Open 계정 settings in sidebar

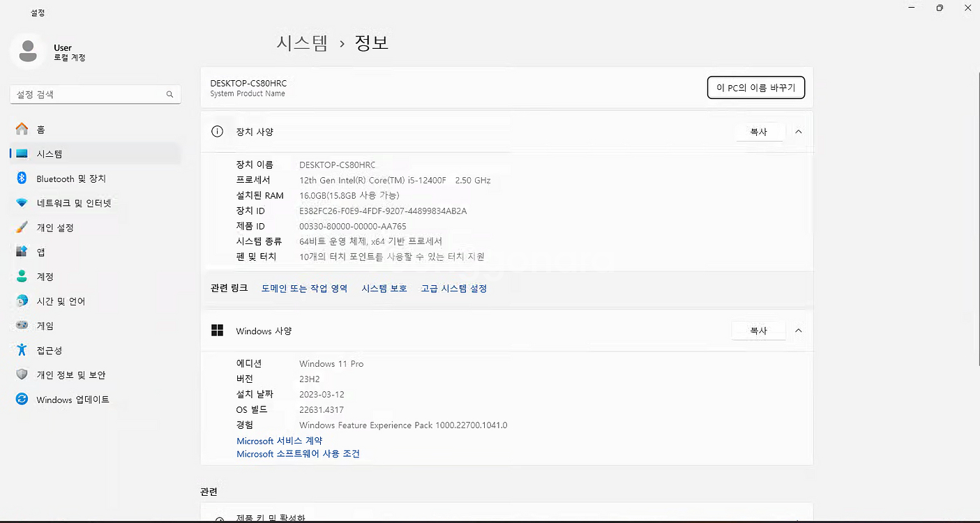[x=96, y=277]
